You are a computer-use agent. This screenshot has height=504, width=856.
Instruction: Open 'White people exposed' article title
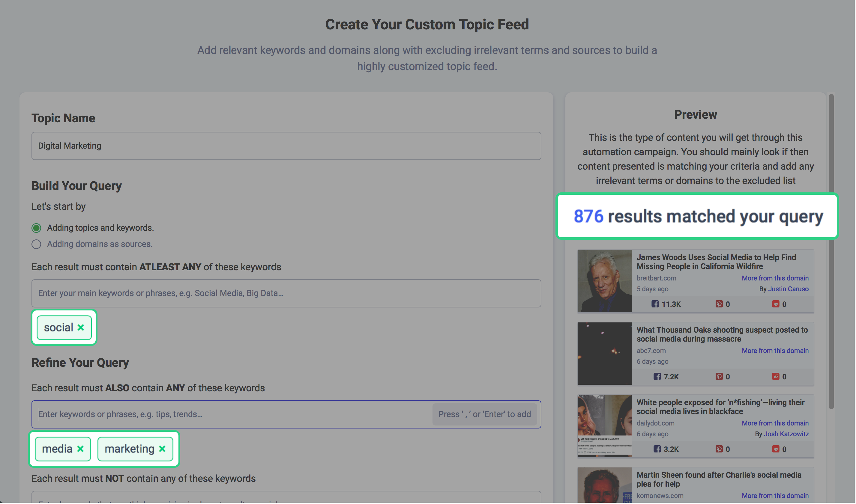point(720,408)
